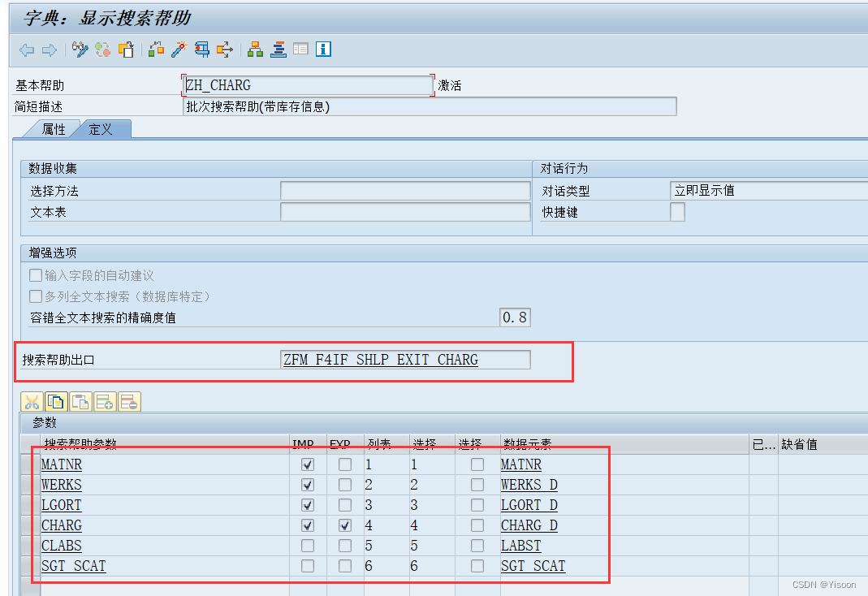Cut selected parameter rows with scissors icon
The image size is (868, 596).
point(31,401)
